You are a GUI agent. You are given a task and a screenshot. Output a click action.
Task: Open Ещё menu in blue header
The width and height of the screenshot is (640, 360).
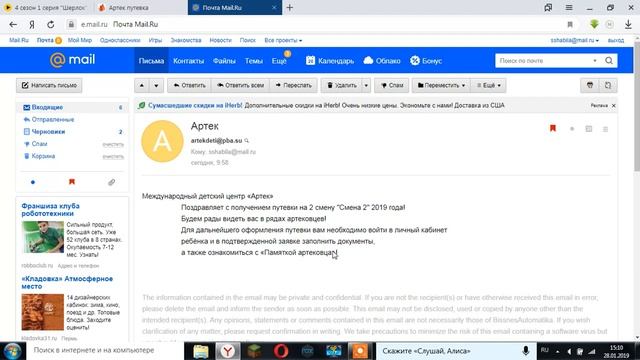click(279, 61)
